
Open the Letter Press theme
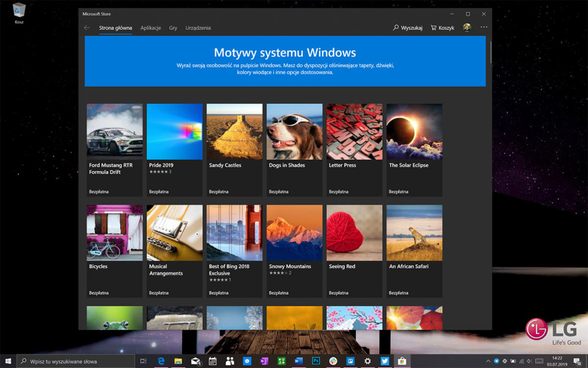point(355,150)
